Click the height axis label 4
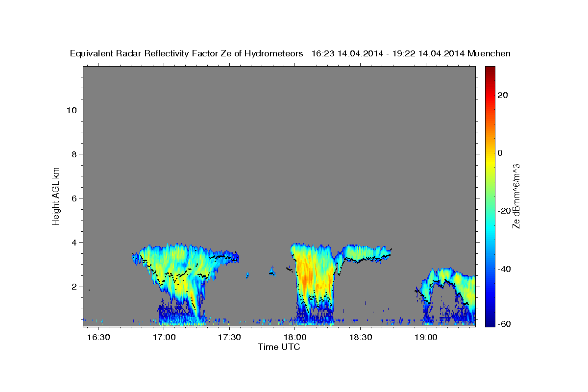This screenshot has width=588, height=392. pyautogui.click(x=75, y=243)
